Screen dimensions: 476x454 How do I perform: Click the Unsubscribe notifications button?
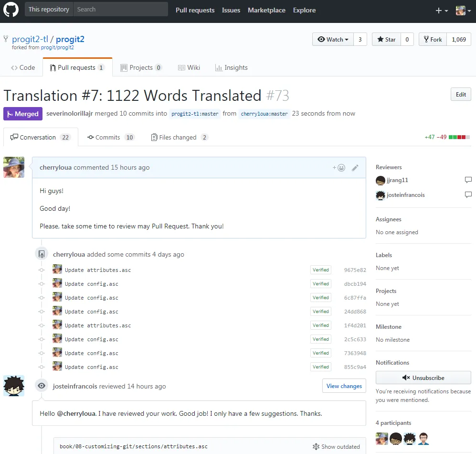pyautogui.click(x=423, y=378)
